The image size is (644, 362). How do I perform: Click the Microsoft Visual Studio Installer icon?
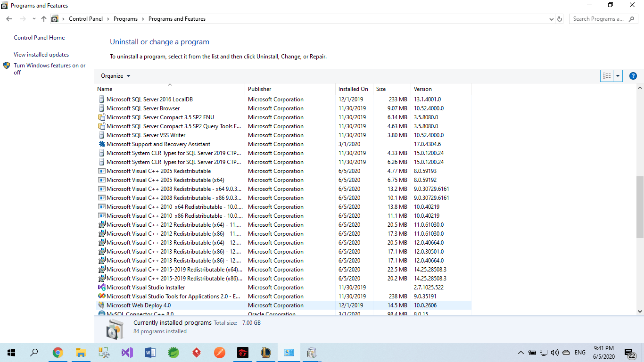101,288
